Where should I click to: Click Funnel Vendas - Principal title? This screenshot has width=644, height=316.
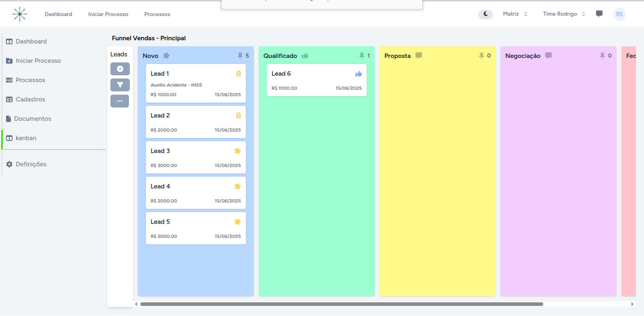tap(149, 38)
